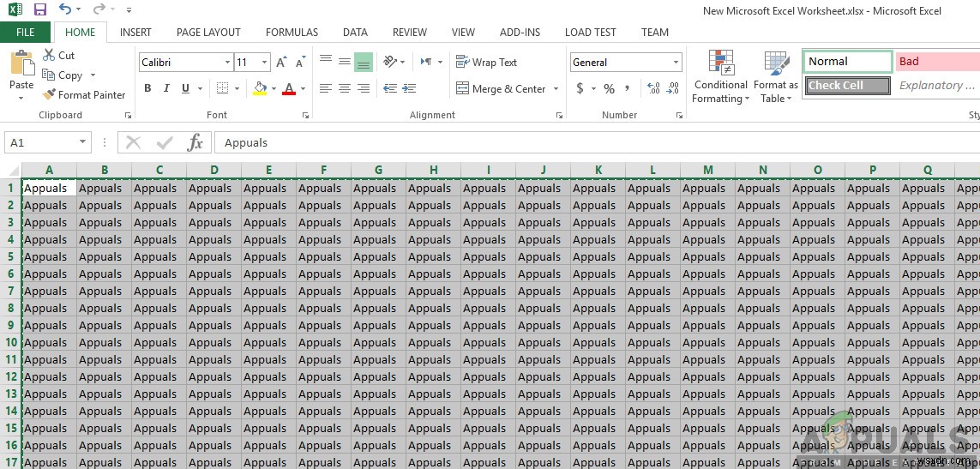Go to the FORMULAS tab
Viewport: 980px width, 469px height.
(292, 33)
